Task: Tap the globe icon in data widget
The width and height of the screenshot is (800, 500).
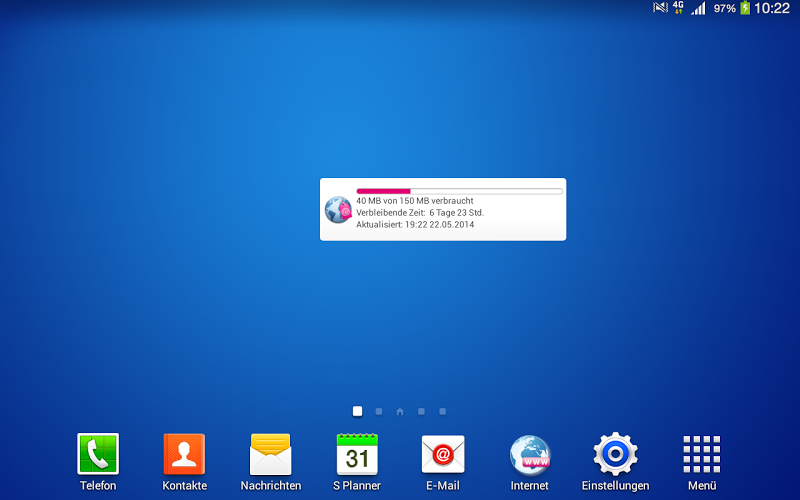Action: pos(338,210)
